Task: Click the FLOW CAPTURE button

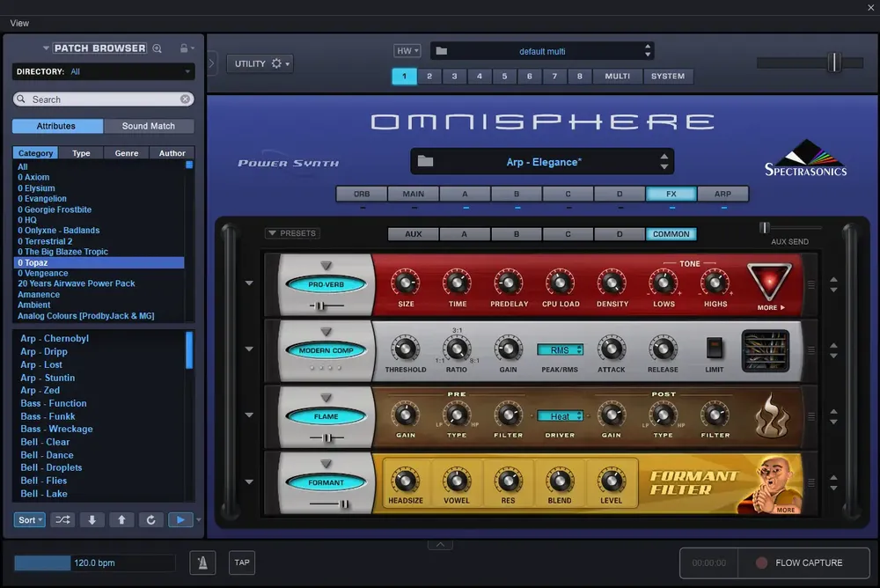Action: 803,562
